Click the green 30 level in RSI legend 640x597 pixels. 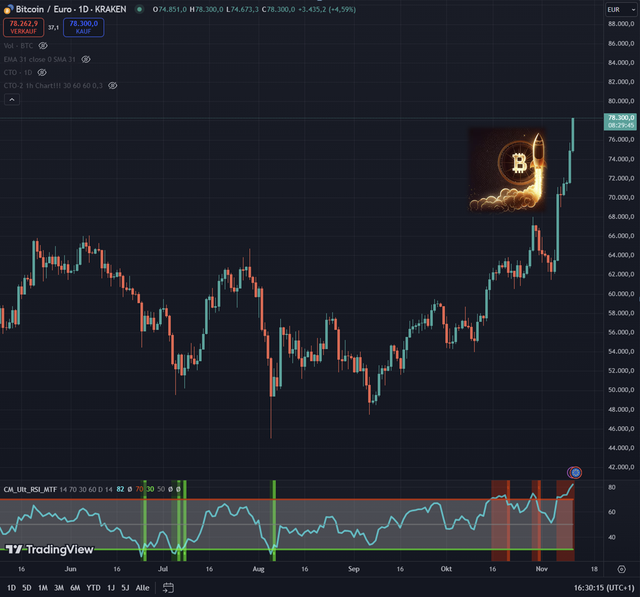pyautogui.click(x=150, y=489)
